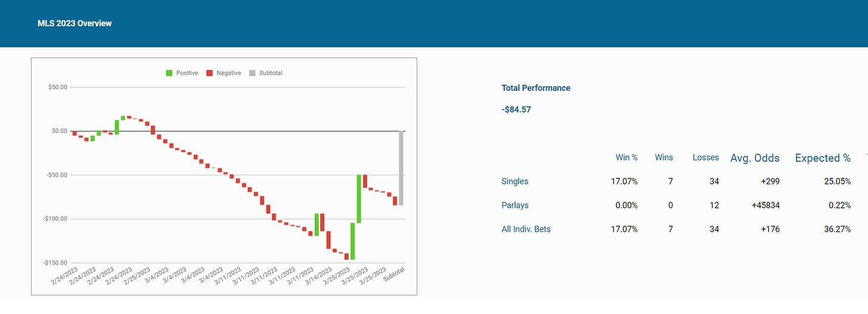Click the 0.00% win rate for Parlays
The image size is (868, 314).
coord(626,205)
